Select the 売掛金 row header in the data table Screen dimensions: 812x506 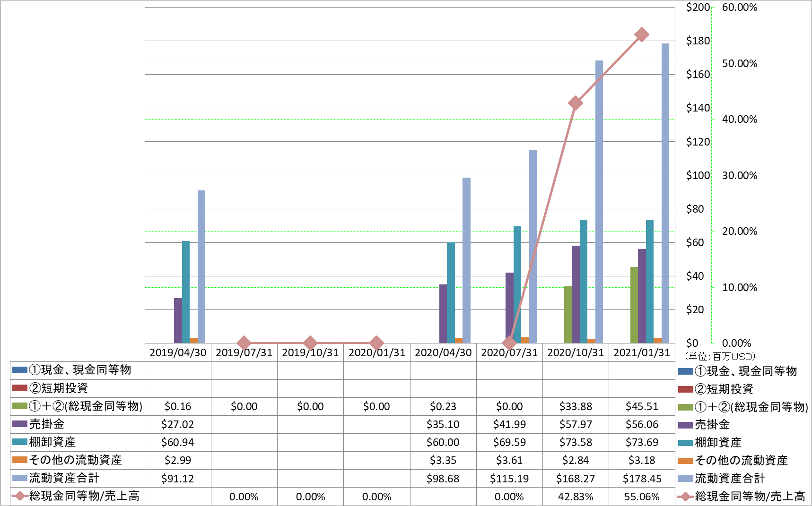click(x=78, y=424)
